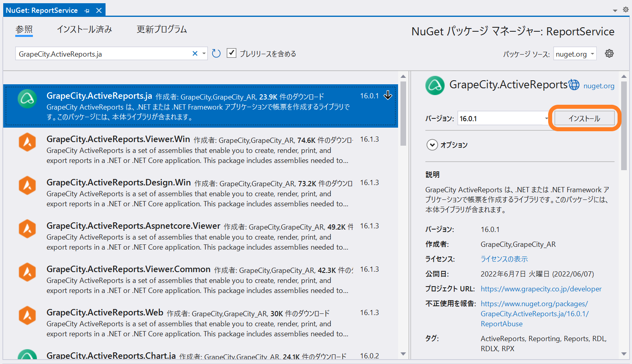Click the package list scrollbar thumb

click(x=403, y=114)
